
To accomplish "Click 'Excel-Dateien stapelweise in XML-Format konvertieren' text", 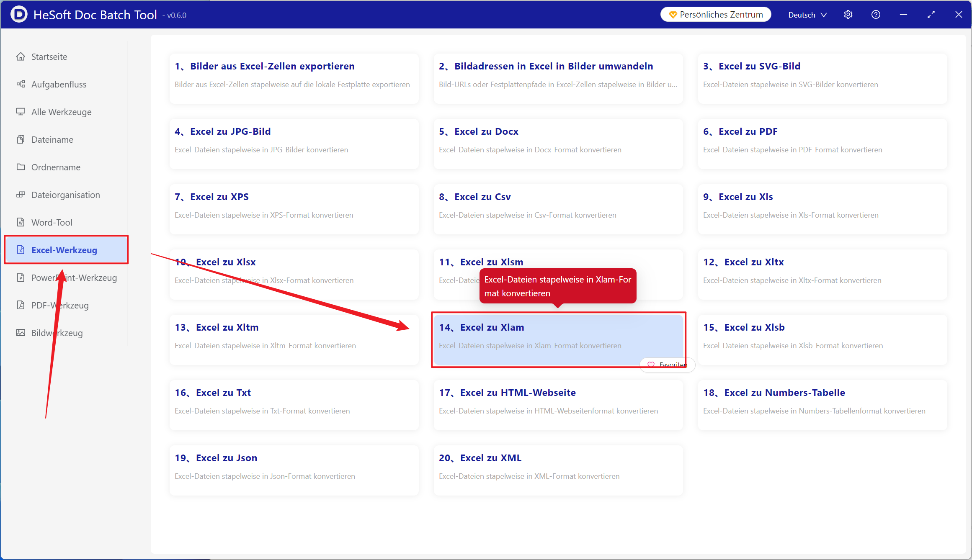I will 529,476.
